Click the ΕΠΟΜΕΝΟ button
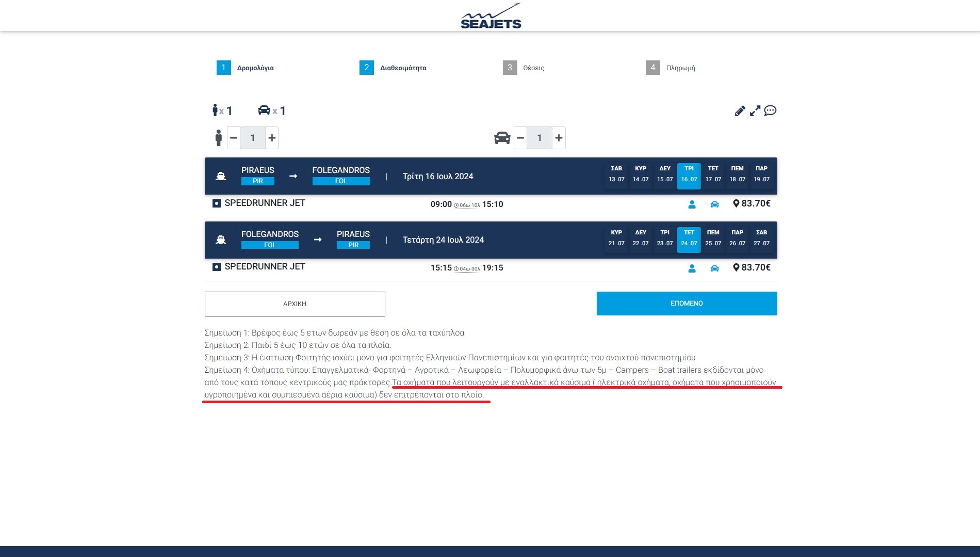980x557 pixels. [x=687, y=304]
